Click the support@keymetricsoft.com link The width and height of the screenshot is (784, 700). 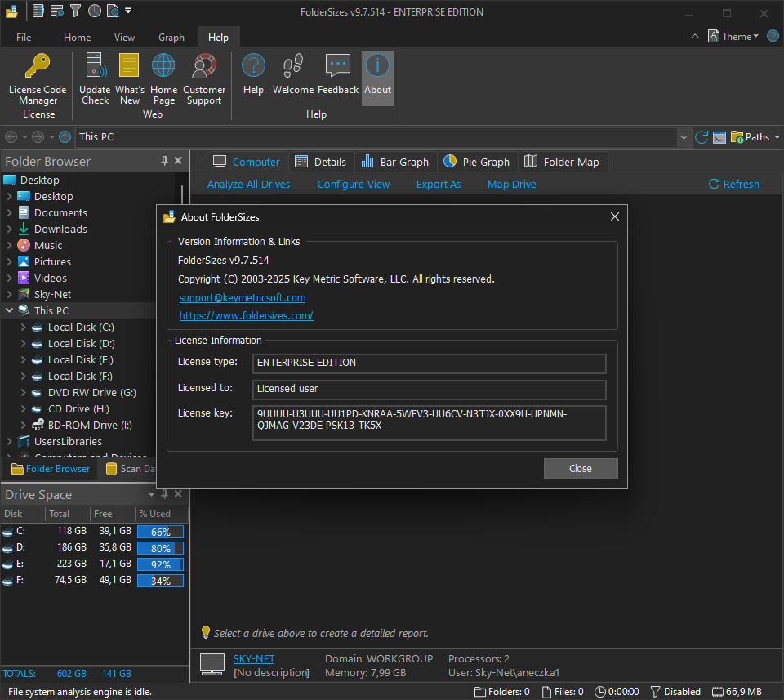click(243, 298)
